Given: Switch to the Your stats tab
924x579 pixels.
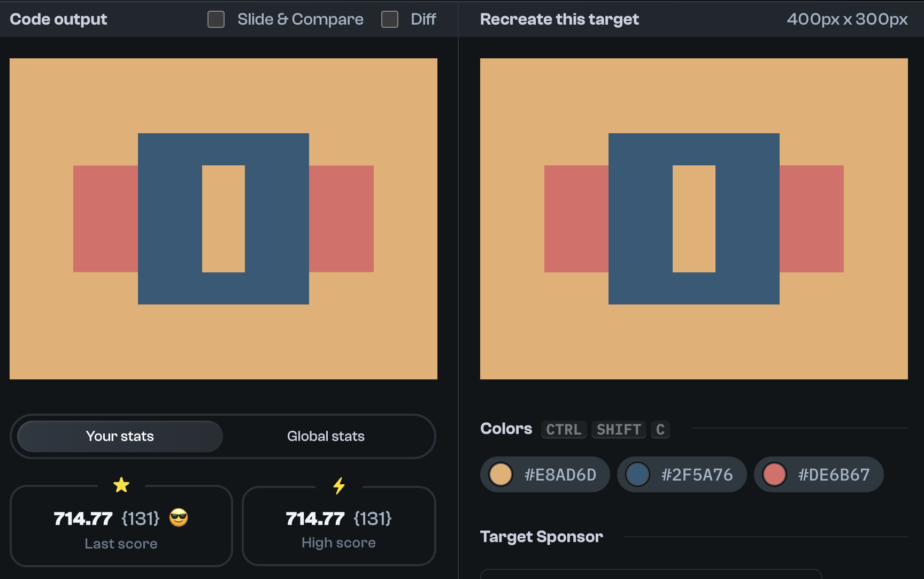Looking at the screenshot, I should (119, 436).
